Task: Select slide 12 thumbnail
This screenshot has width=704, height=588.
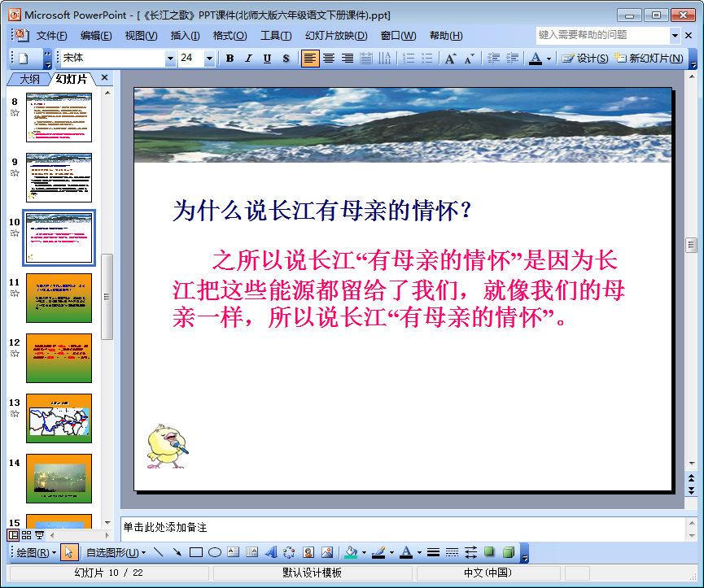Action: [x=59, y=358]
